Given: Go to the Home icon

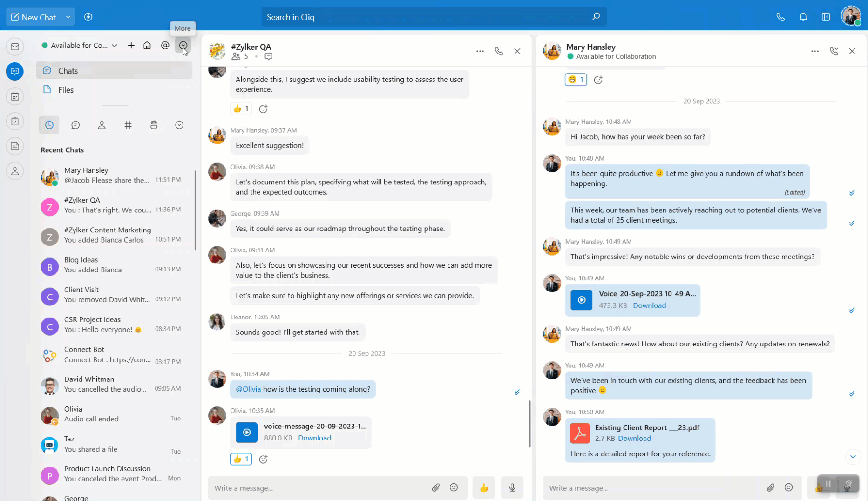Looking at the screenshot, I should (147, 45).
